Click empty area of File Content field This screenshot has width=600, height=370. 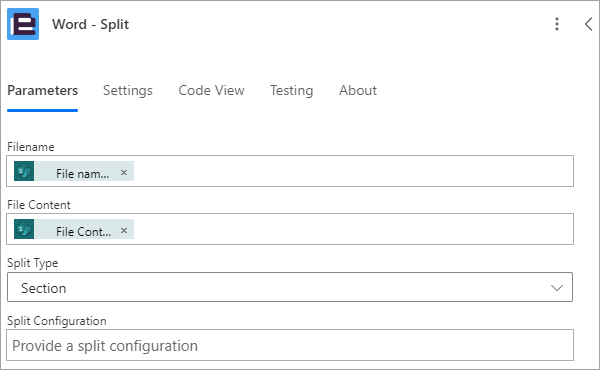(352, 229)
